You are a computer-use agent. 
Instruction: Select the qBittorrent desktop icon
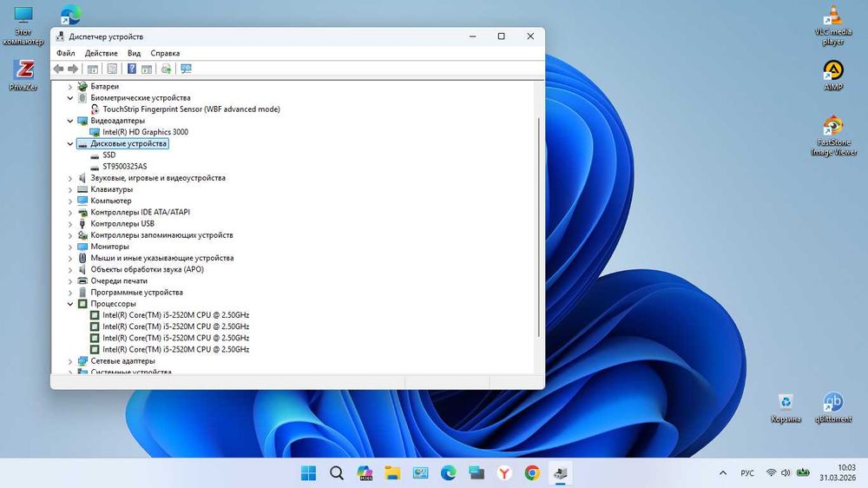tap(833, 408)
